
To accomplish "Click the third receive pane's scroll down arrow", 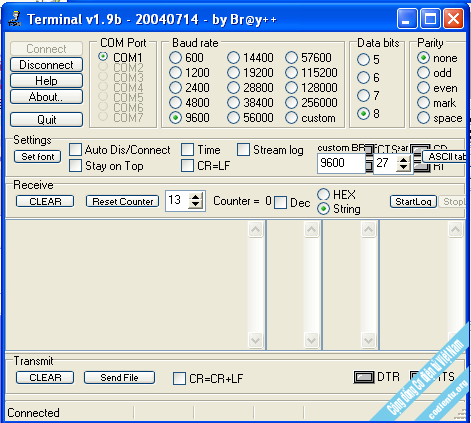I will 368,340.
